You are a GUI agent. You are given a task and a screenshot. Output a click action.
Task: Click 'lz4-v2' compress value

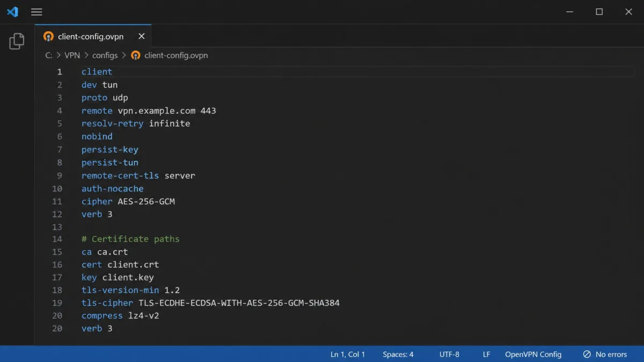point(144,316)
